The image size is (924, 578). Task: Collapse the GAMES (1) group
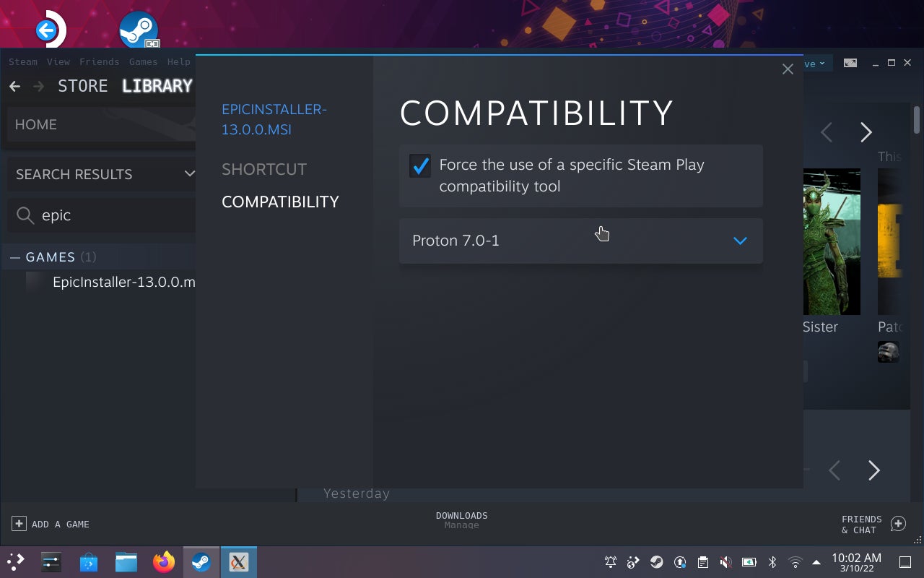[x=14, y=256]
